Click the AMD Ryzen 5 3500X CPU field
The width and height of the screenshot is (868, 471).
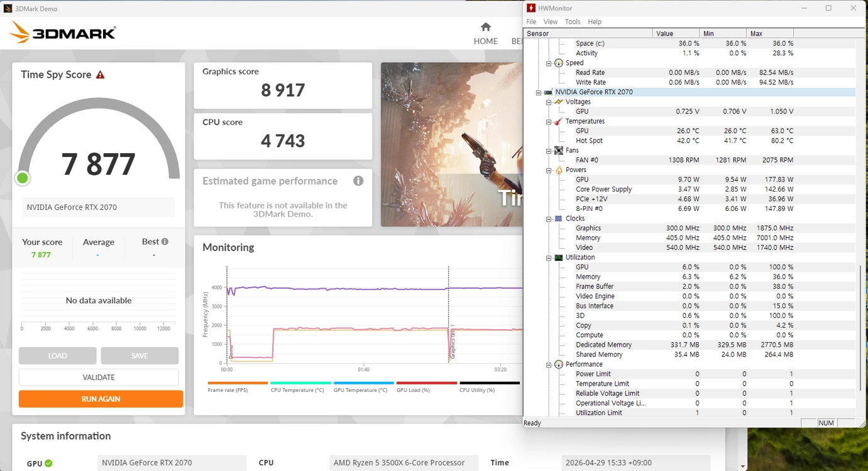tap(404, 463)
